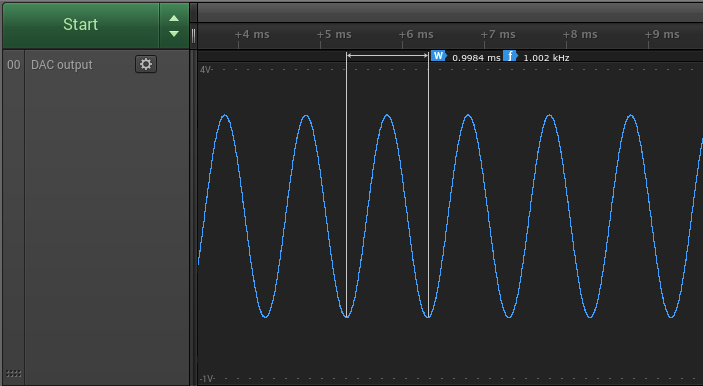This screenshot has height=386, width=703.
Task: Click channel number 00
Action: click(13, 65)
